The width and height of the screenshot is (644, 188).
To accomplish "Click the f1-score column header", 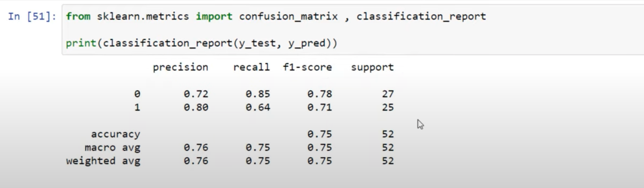I will coord(307,67).
